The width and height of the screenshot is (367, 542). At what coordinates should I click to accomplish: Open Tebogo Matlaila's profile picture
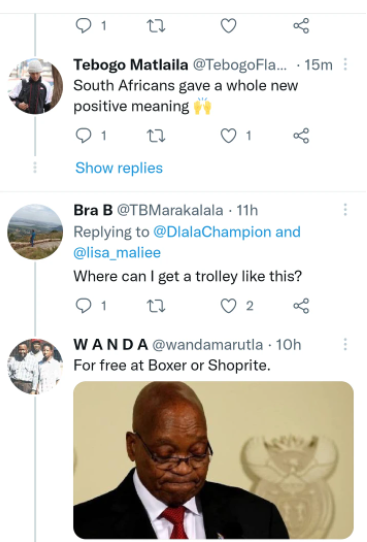click(35, 86)
